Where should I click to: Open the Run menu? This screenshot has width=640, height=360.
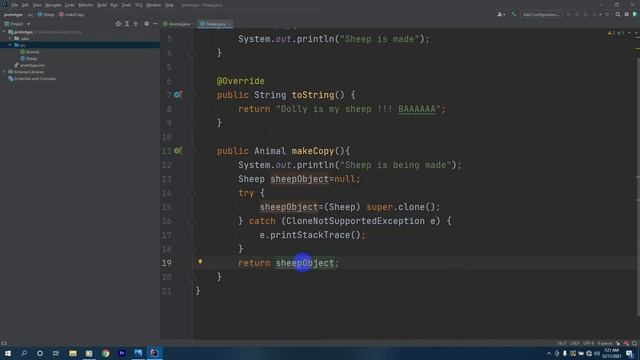(x=114, y=5)
